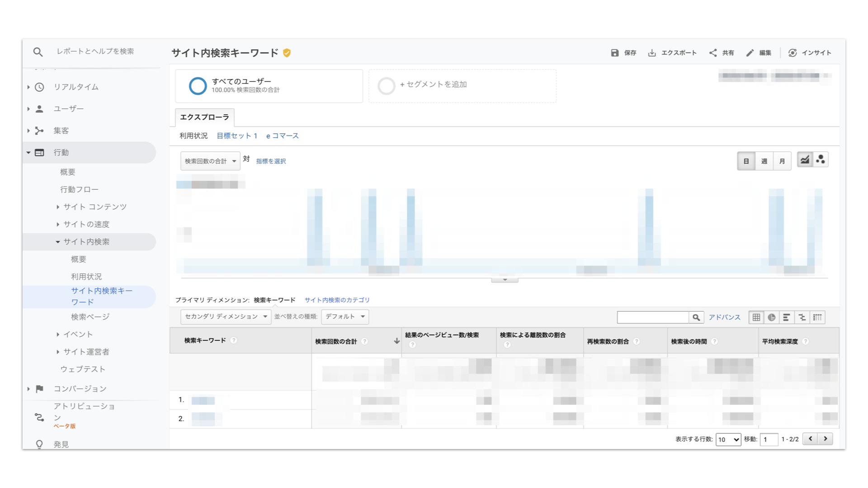Image resolution: width=868 pixels, height=488 pixels.
Task: Click the save (保存) disk icon
Action: click(615, 53)
